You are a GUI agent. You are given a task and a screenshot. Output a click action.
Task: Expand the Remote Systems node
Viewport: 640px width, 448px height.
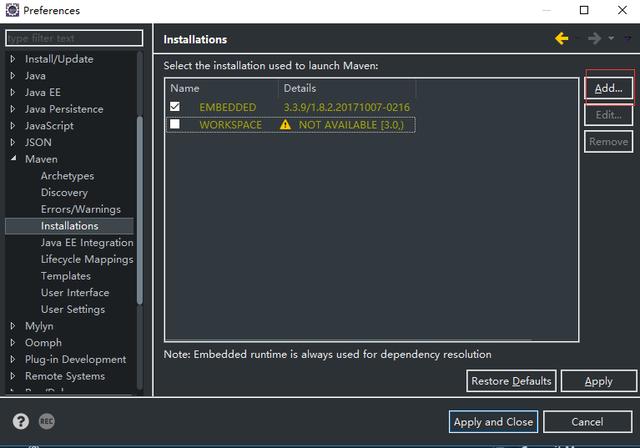(13, 376)
